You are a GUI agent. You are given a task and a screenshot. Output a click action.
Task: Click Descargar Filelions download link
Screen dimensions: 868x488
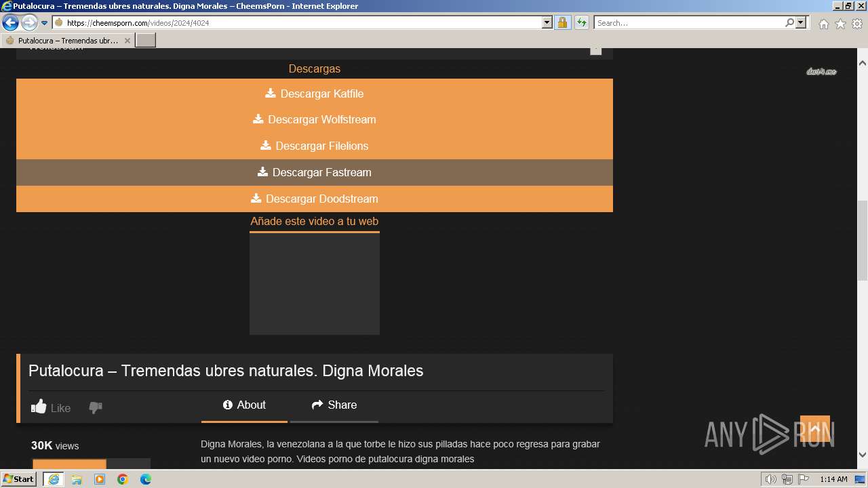[x=315, y=146]
